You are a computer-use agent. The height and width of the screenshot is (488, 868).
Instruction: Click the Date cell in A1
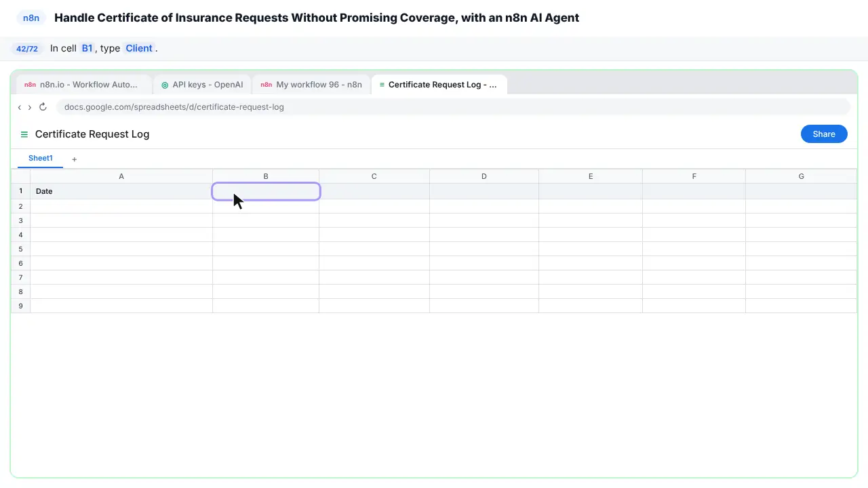(x=121, y=191)
